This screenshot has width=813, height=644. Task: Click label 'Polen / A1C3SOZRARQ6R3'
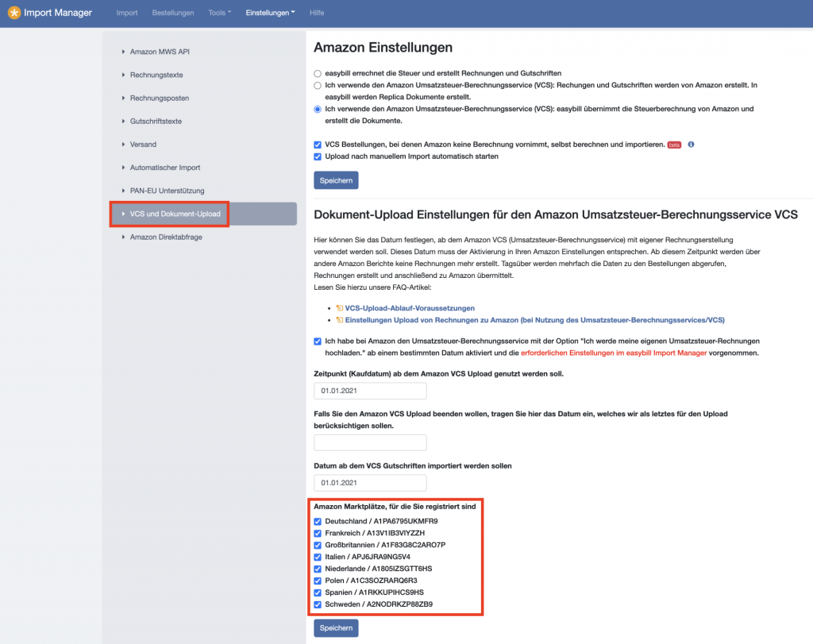point(372,580)
